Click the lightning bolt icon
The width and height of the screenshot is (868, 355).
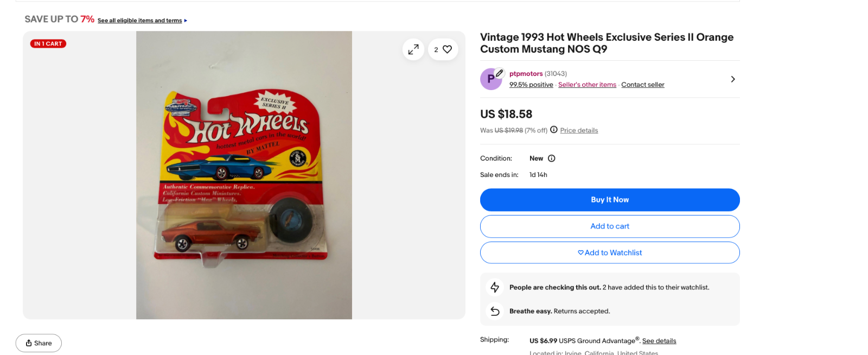click(x=495, y=287)
